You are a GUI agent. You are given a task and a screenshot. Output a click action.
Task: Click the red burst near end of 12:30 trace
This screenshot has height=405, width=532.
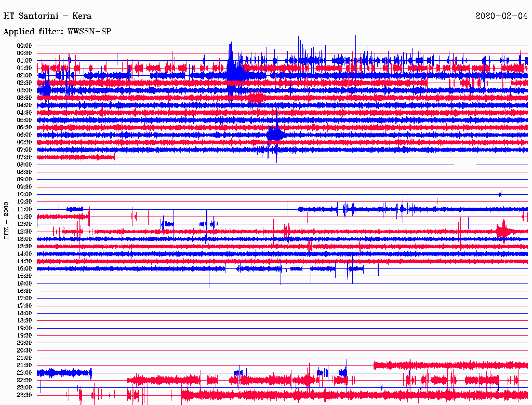point(504,232)
